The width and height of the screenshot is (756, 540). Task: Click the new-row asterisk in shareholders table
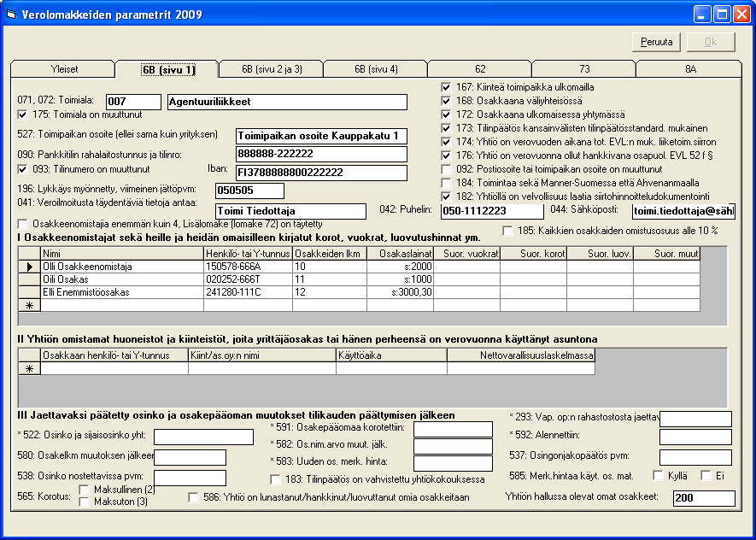tap(29, 305)
